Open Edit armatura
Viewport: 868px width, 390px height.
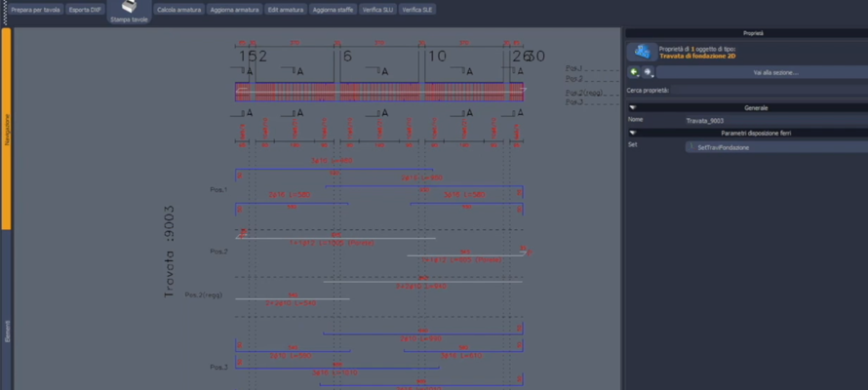[x=285, y=10]
